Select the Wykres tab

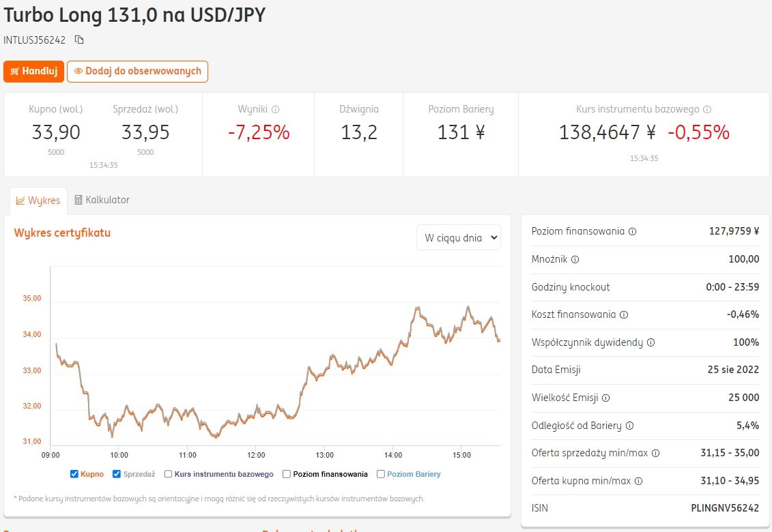[x=38, y=201]
